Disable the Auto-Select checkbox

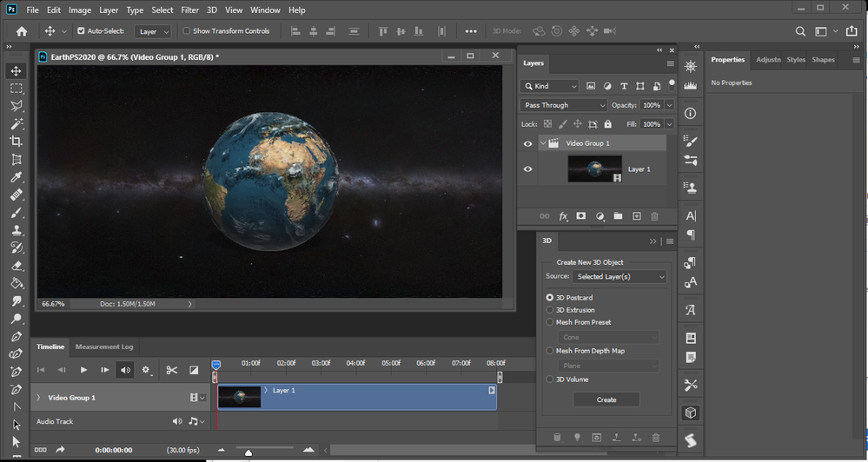click(x=82, y=31)
